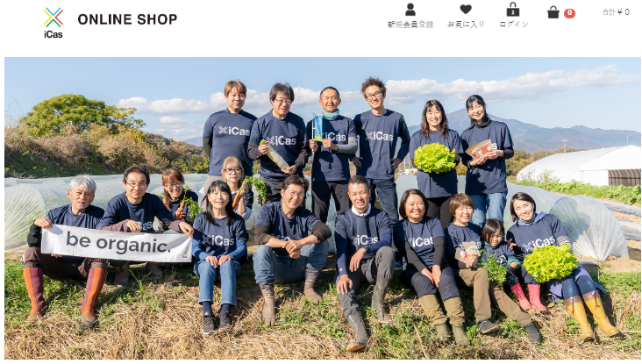642x364 pixels.
Task: Click the yellow rubber boots in photo
Action: pos(592,315)
